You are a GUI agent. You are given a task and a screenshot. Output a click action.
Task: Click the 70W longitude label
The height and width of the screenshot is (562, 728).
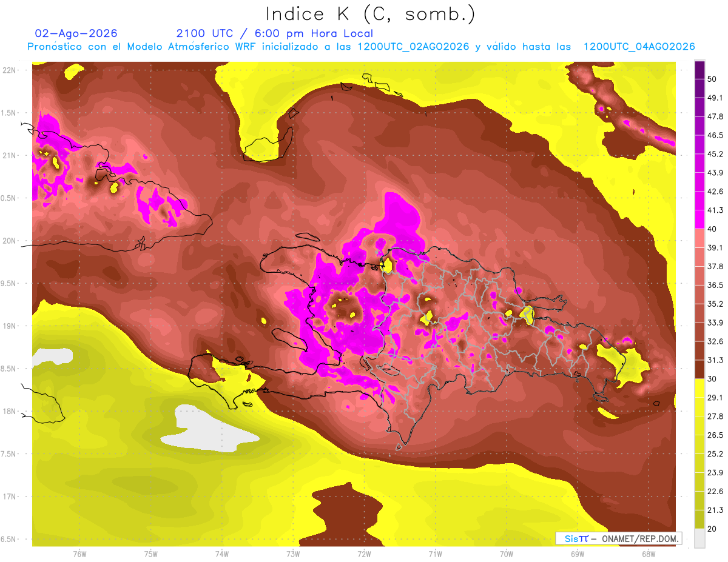(x=506, y=554)
